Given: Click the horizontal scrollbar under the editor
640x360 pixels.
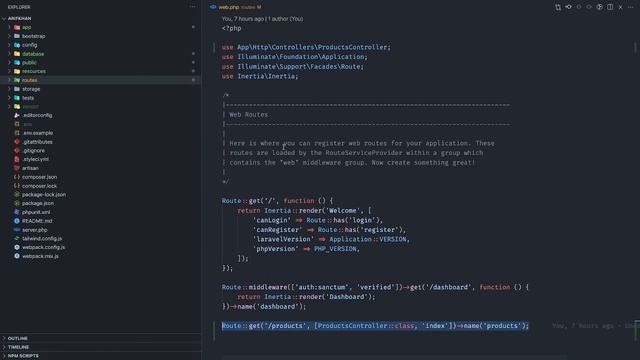Looking at the screenshot, I should (395, 358).
